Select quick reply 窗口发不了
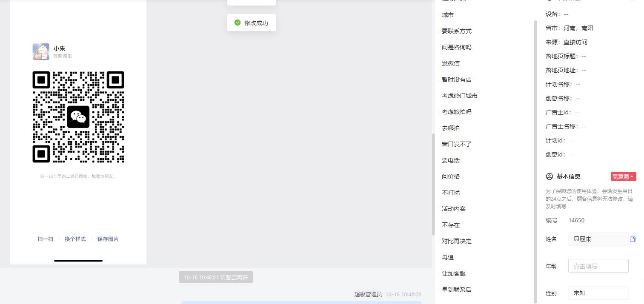Viewport: 644px width, 304px height. (457, 144)
